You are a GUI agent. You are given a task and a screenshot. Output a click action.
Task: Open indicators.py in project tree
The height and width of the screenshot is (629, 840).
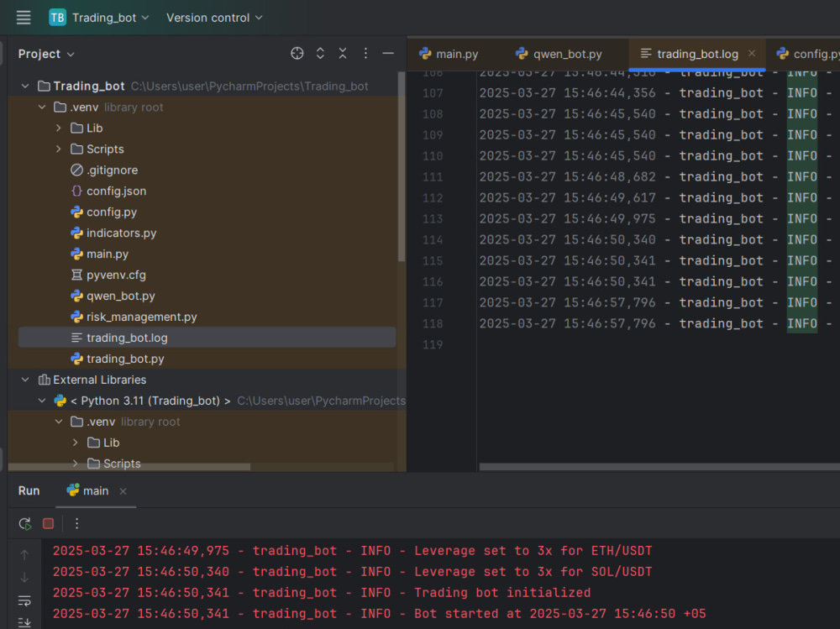[113, 233]
